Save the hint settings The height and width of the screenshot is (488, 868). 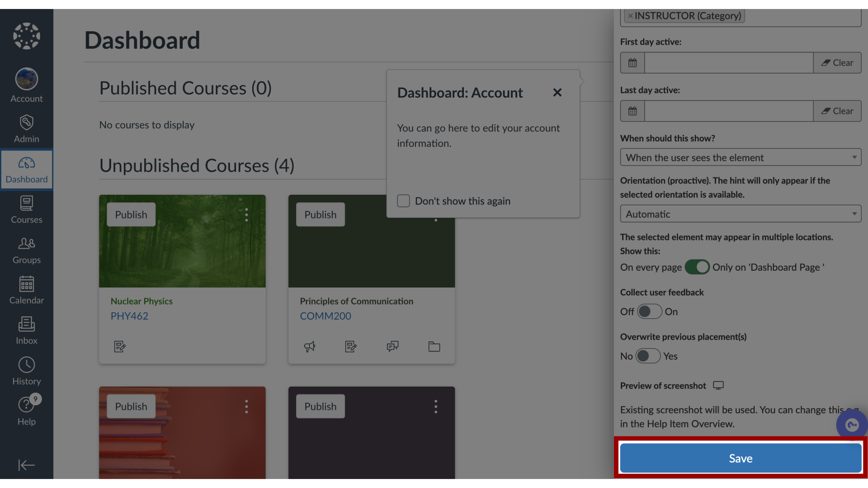(x=741, y=458)
